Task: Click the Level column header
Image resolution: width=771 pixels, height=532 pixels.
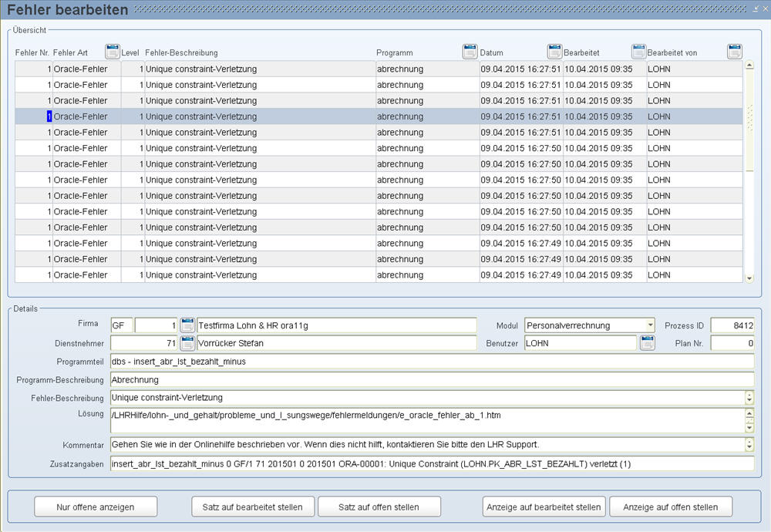Action: [130, 52]
